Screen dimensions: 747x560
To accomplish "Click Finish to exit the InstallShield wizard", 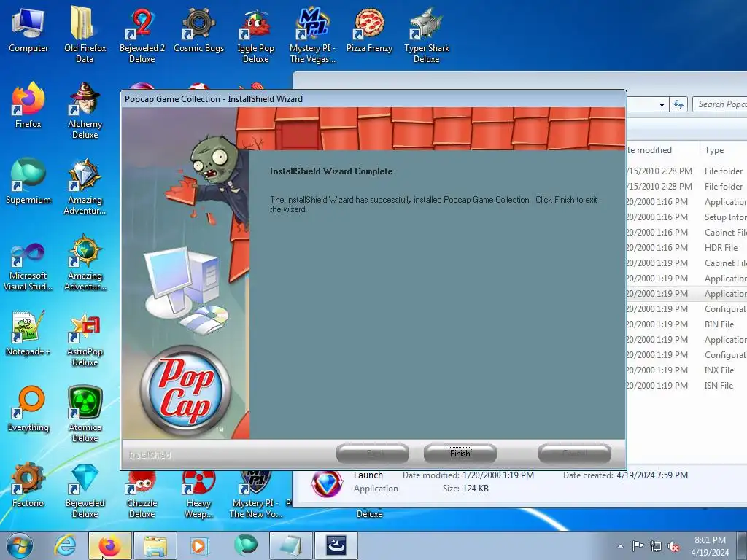I will [460, 453].
